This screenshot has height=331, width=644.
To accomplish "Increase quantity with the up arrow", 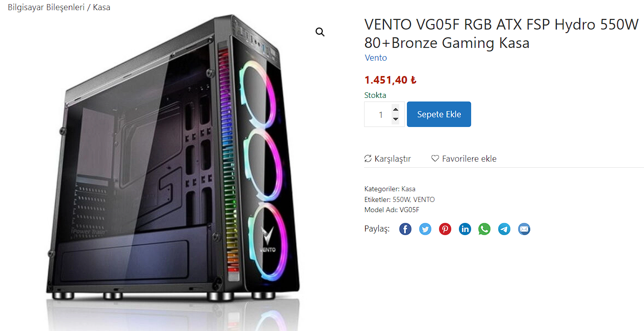I will pyautogui.click(x=396, y=109).
